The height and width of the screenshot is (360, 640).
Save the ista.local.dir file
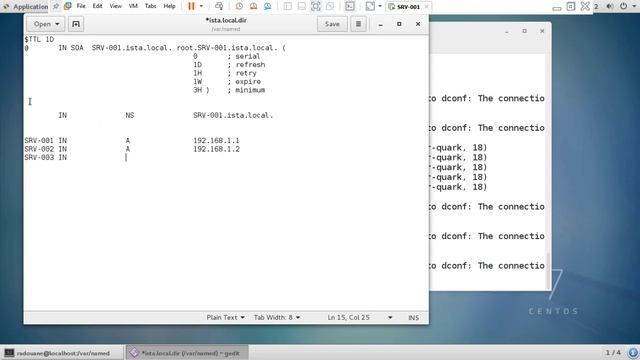pyautogui.click(x=332, y=24)
